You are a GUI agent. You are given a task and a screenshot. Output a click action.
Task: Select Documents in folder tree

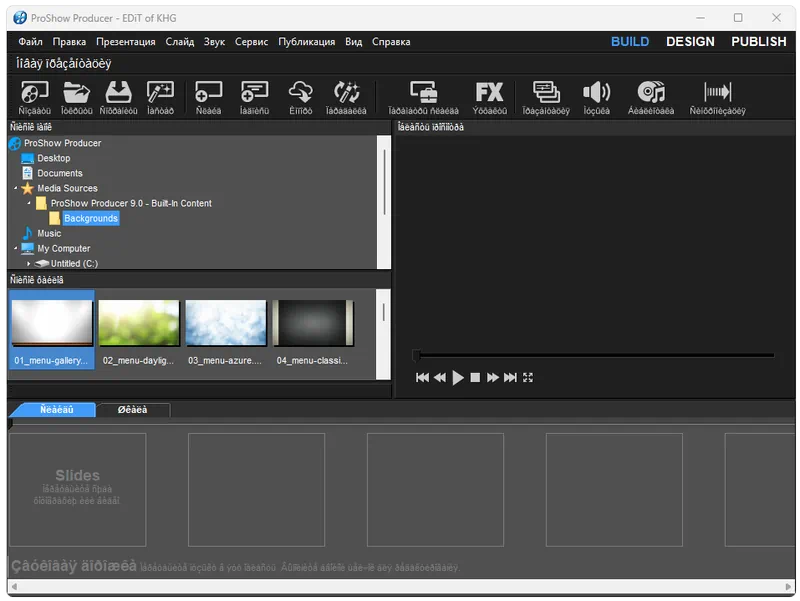(x=52, y=173)
